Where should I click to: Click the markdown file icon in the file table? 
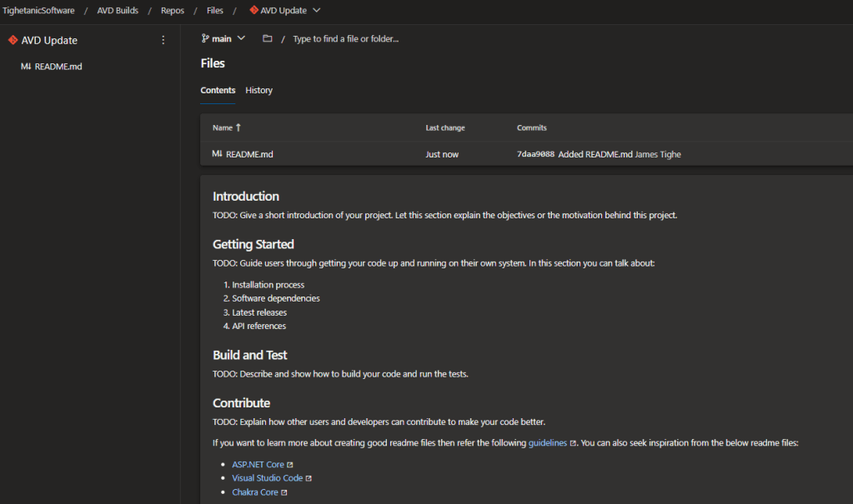(218, 154)
